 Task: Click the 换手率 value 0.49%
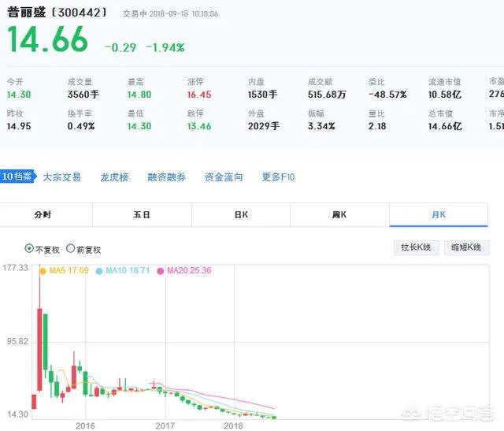point(81,126)
